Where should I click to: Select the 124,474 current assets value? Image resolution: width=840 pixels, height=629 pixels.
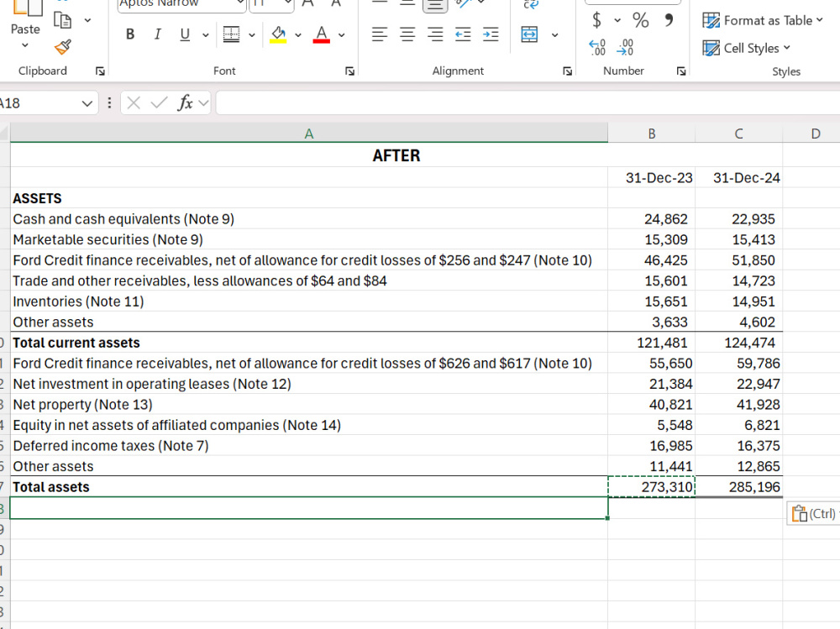tap(738, 343)
